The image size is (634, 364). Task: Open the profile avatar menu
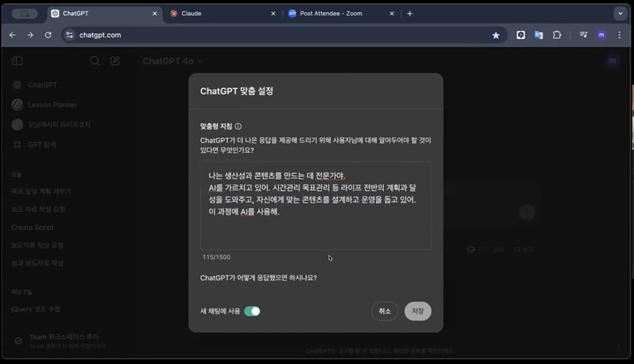click(x=601, y=34)
